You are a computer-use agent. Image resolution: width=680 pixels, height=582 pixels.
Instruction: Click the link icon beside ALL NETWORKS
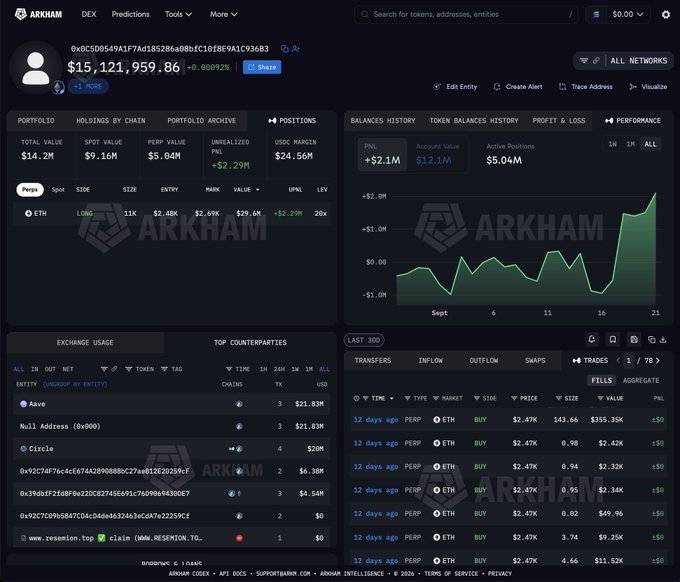pos(596,61)
